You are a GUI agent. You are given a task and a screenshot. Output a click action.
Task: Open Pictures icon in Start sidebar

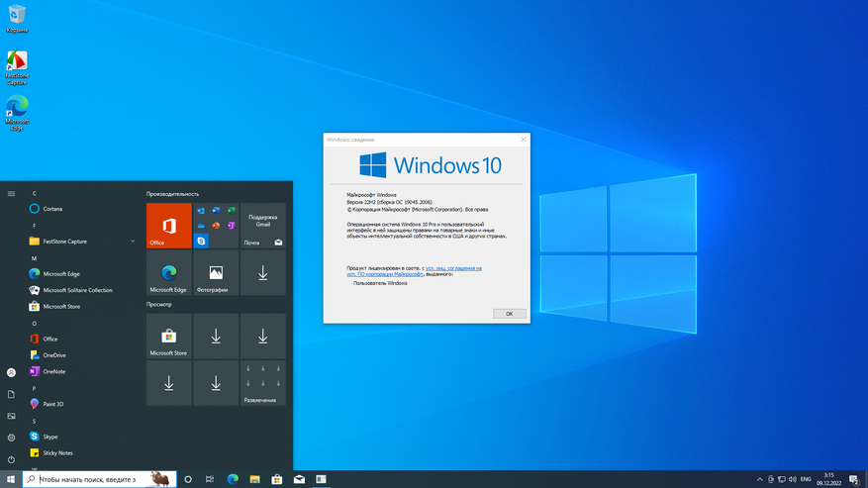[11, 416]
